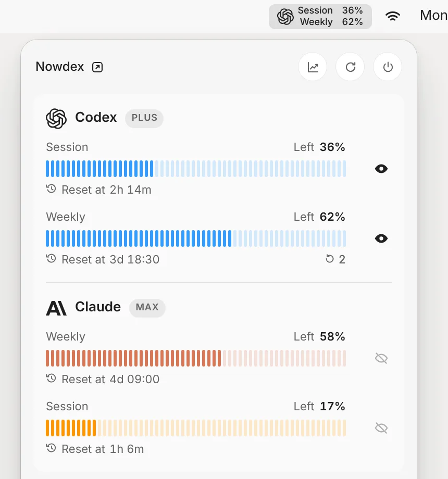Click 'Reset at 2h 14m' text

click(106, 190)
